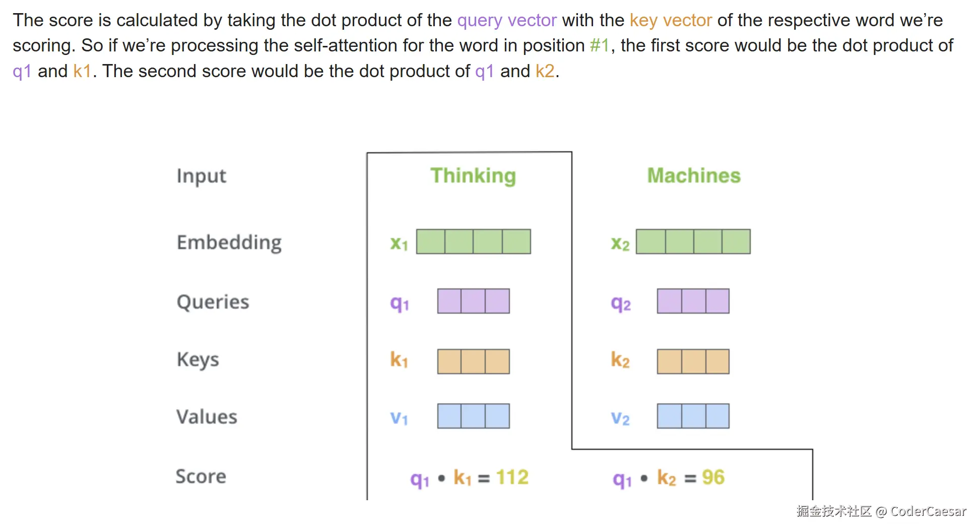Click the "Queries" row label
Image resolution: width=980 pixels, height=532 pixels.
(213, 302)
